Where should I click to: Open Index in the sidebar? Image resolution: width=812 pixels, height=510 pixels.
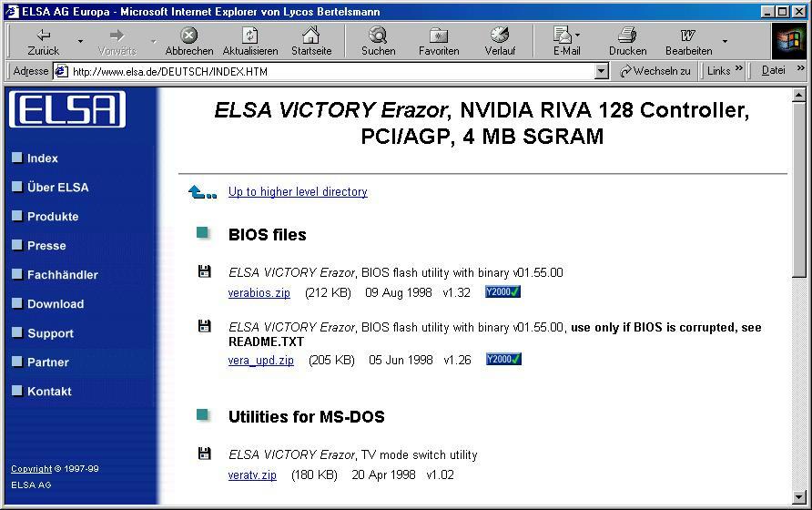(x=43, y=158)
